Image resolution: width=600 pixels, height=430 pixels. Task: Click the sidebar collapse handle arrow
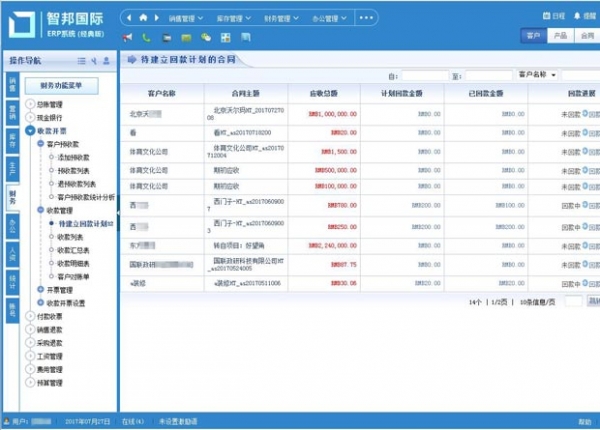point(118,213)
